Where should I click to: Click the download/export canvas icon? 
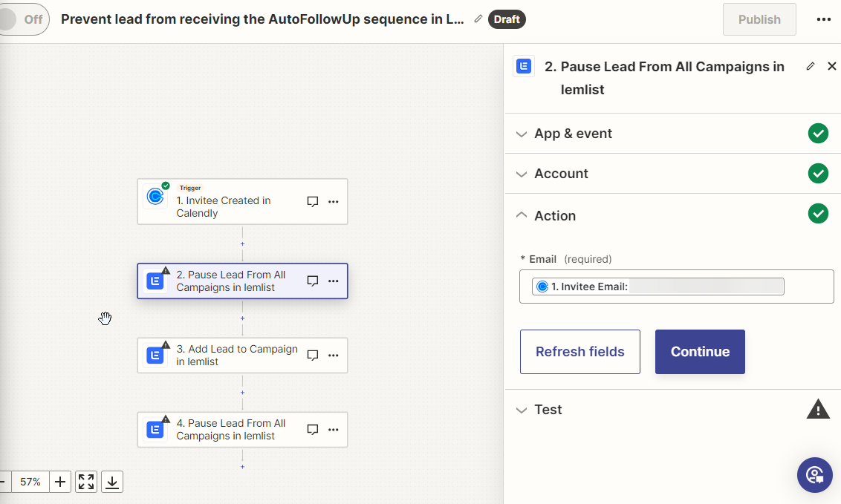[x=112, y=482]
